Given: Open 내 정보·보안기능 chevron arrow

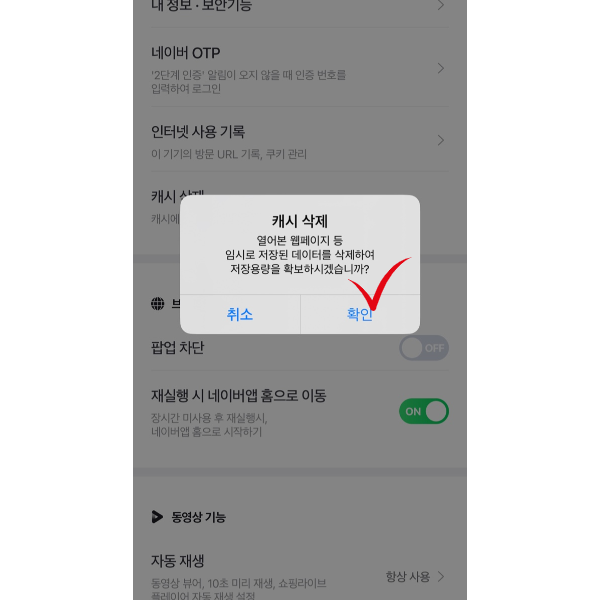Looking at the screenshot, I should [441, 5].
